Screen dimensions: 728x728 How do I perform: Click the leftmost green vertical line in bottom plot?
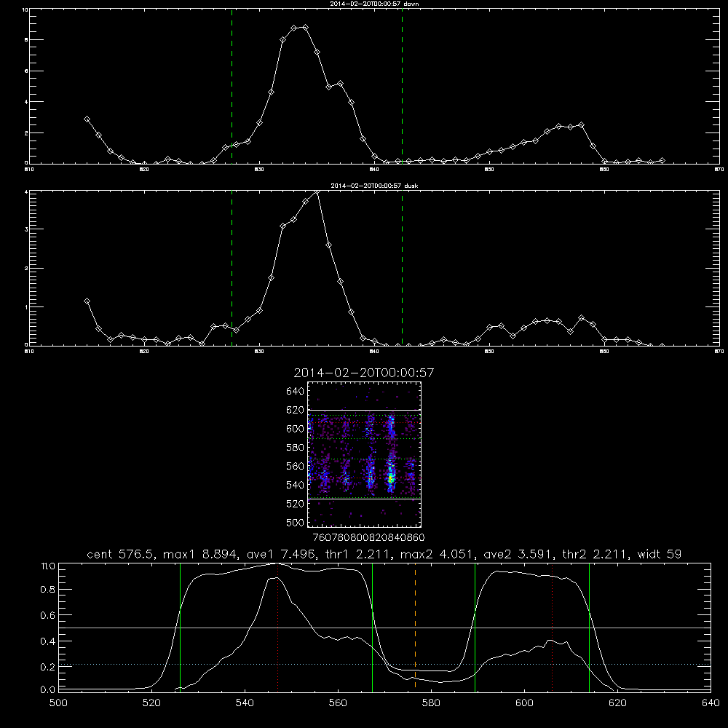pyautogui.click(x=180, y=627)
